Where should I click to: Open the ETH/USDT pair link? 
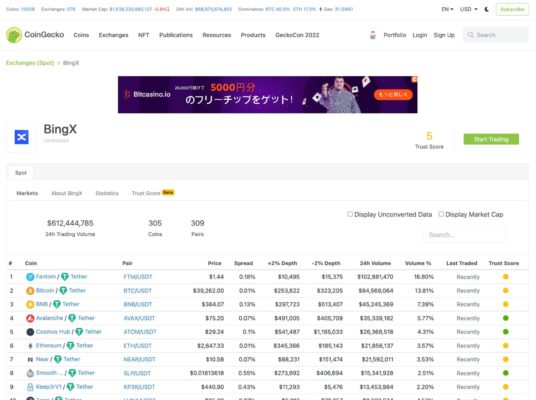coord(137,346)
